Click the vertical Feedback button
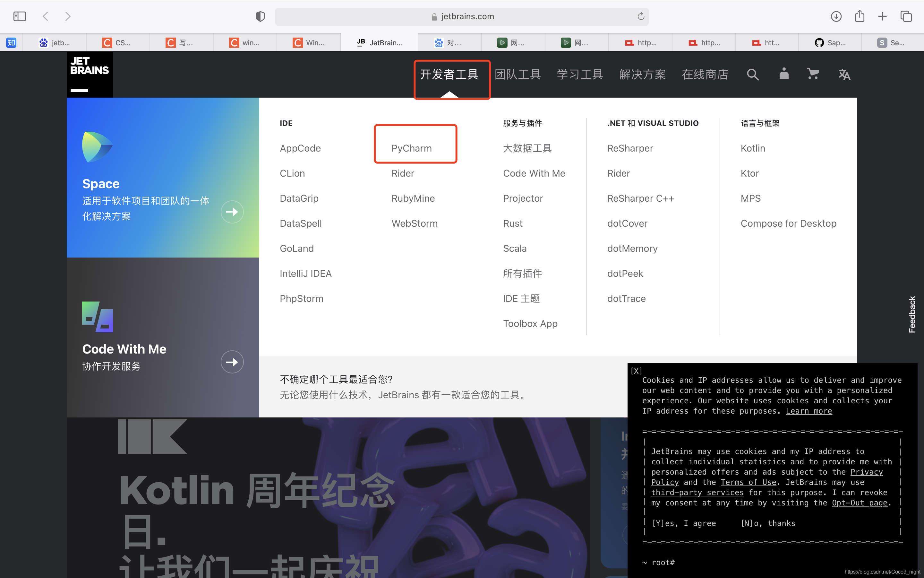 [x=912, y=314]
